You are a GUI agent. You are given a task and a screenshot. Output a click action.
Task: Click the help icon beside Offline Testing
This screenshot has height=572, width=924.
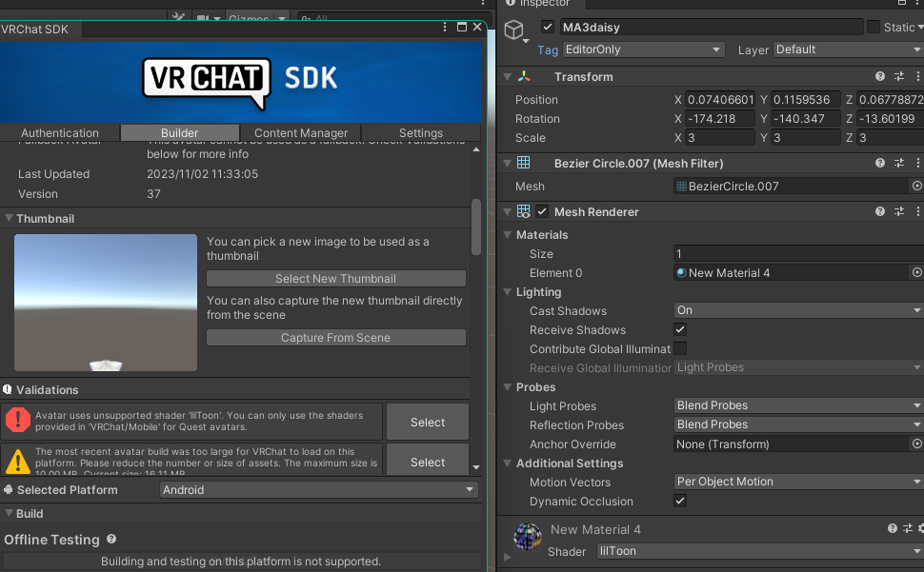point(111,539)
